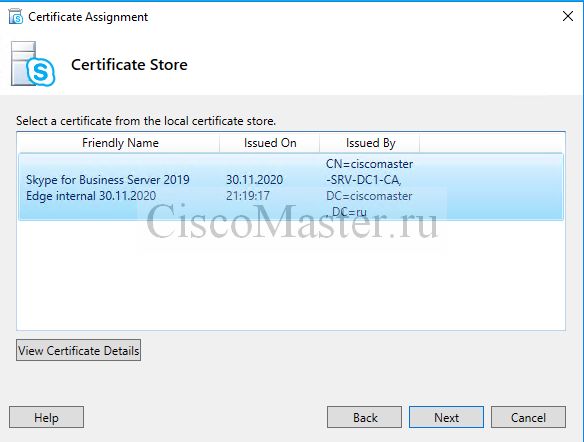584x442 pixels.
Task: Click the issued date 30.11.2020 21:19:17 cell
Action: tap(254, 187)
